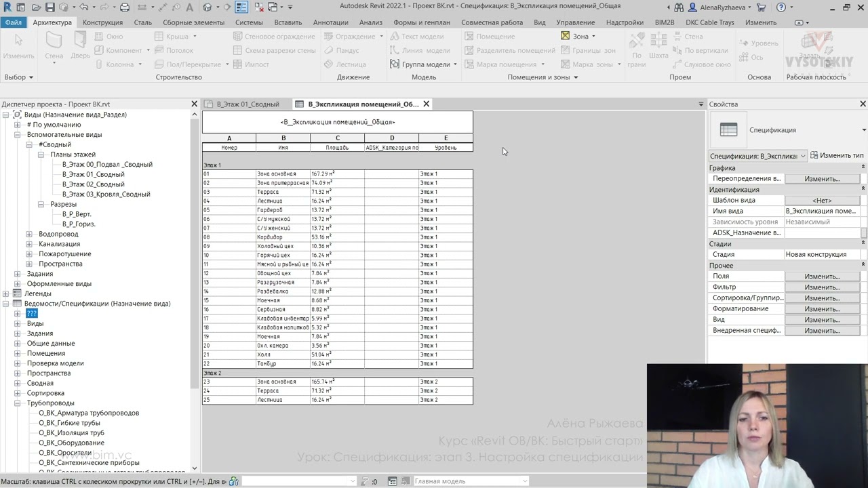868x488 pixels.
Task: Click the Изменить (Modify) arrow tool
Action: click(18, 46)
